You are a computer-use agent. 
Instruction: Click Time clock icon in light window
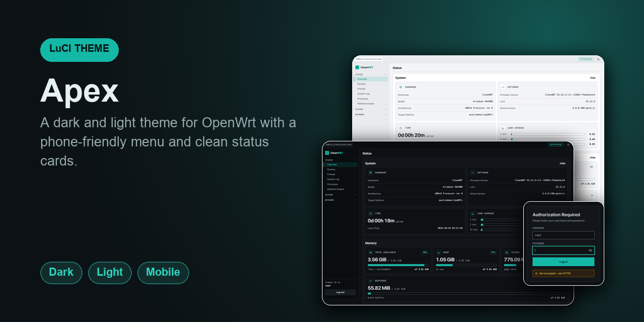click(x=401, y=128)
